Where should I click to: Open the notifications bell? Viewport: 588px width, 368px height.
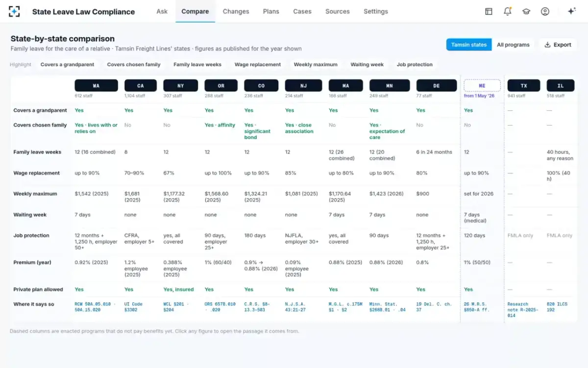pyautogui.click(x=508, y=11)
